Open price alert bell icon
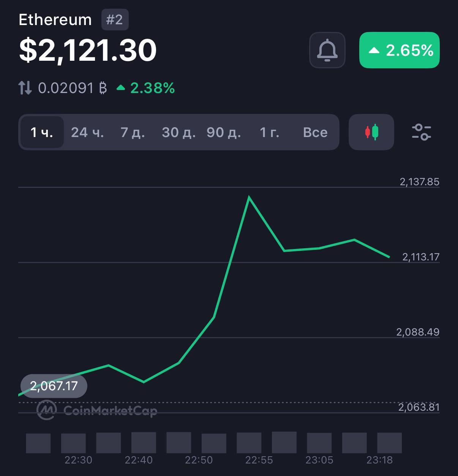Viewport: 458px width, 476px height. tap(327, 50)
